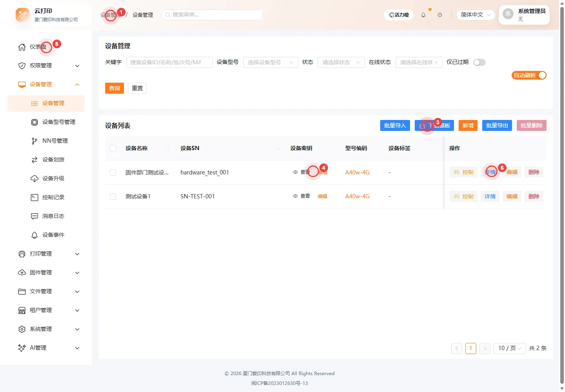Click the 固件部门测试设... name cell
This screenshot has width=565, height=392.
pos(147,172)
